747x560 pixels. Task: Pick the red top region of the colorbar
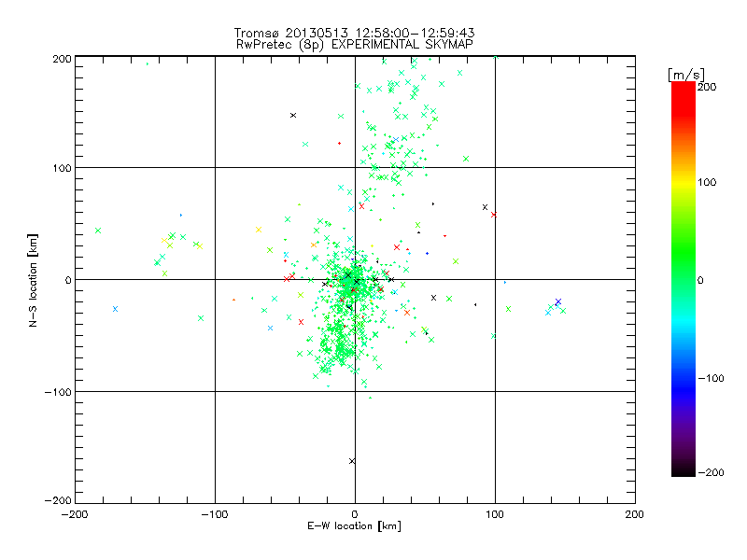(684, 98)
